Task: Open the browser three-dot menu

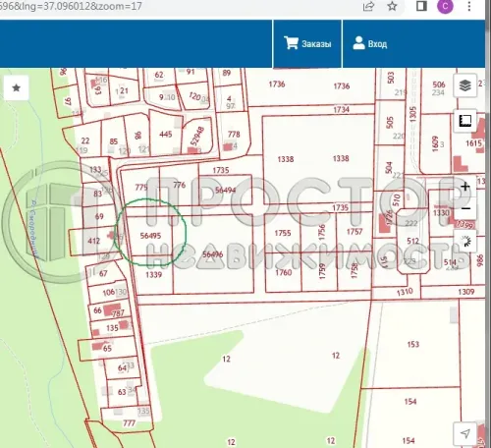Action: coord(469,6)
